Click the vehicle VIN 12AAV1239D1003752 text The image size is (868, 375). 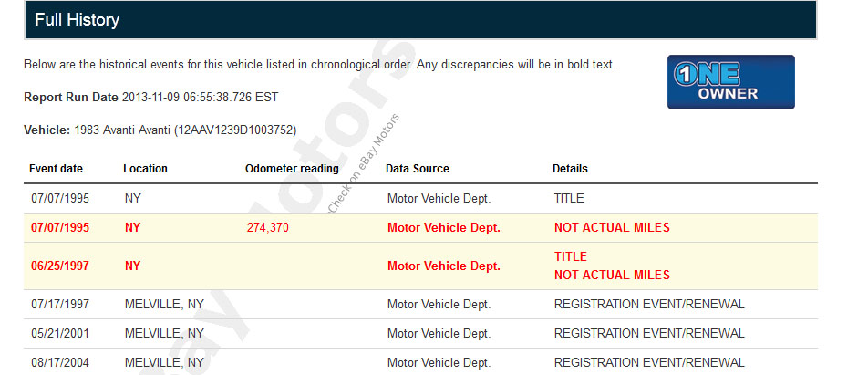point(239,130)
